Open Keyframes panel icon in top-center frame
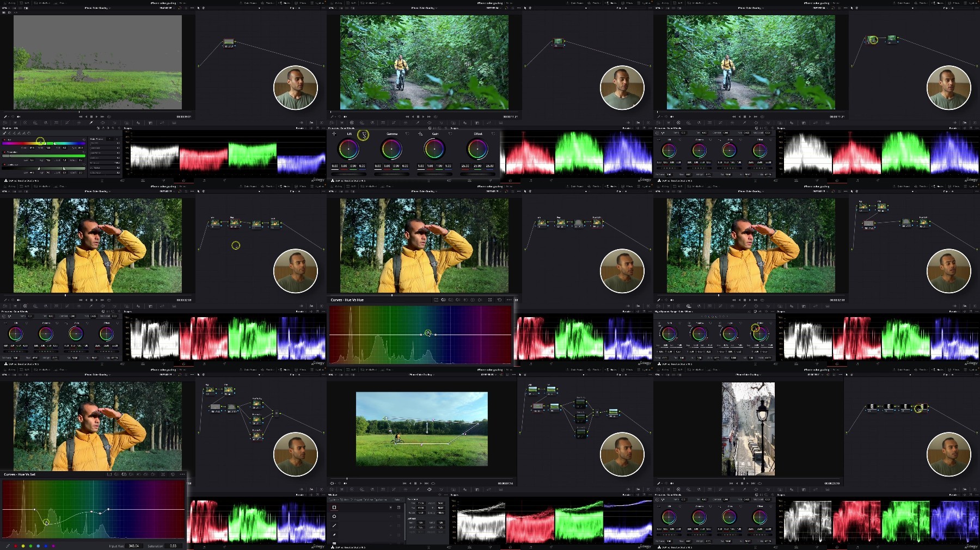This screenshot has height=550, width=980. [628, 122]
